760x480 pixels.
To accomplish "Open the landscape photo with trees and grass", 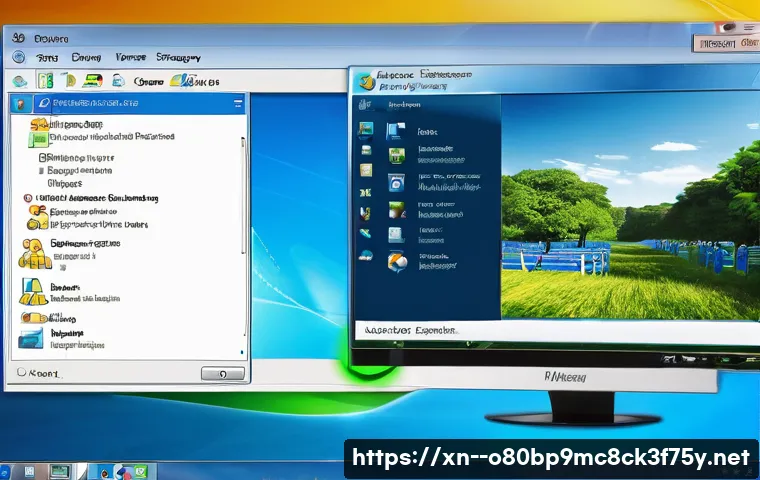I will [630, 206].
